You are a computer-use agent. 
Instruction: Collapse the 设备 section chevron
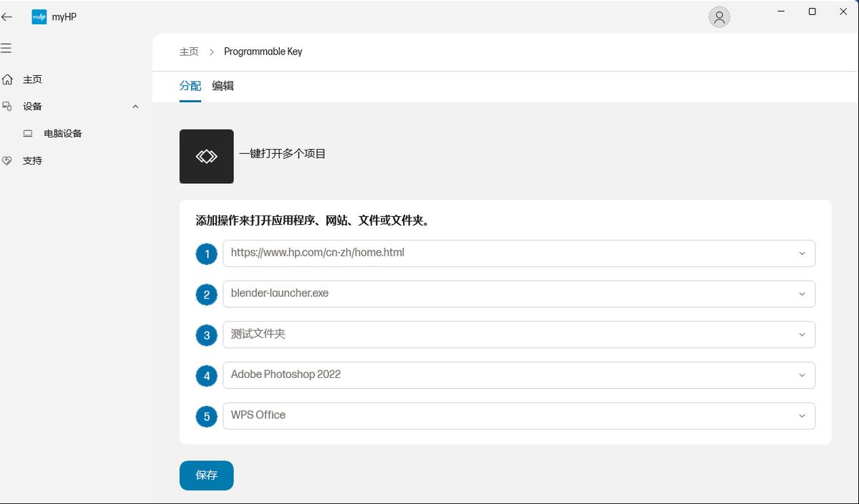135,107
